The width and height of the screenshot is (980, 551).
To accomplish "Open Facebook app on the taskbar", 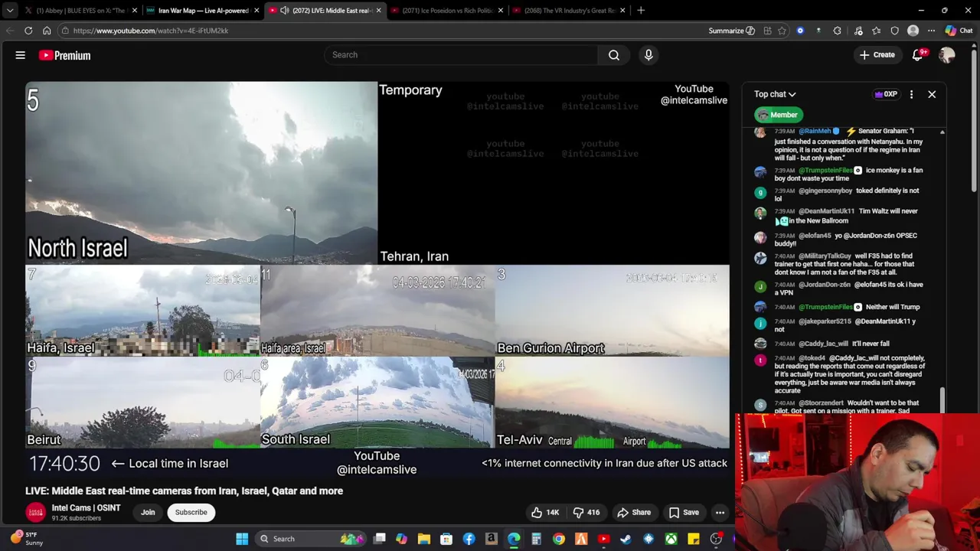I will click(469, 539).
